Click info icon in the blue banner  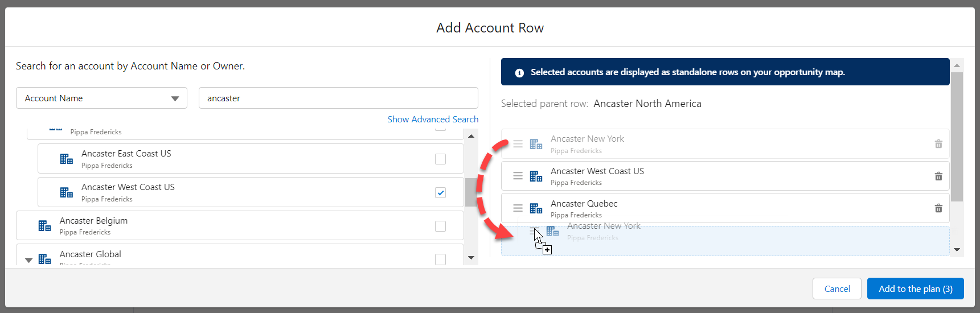click(x=519, y=73)
